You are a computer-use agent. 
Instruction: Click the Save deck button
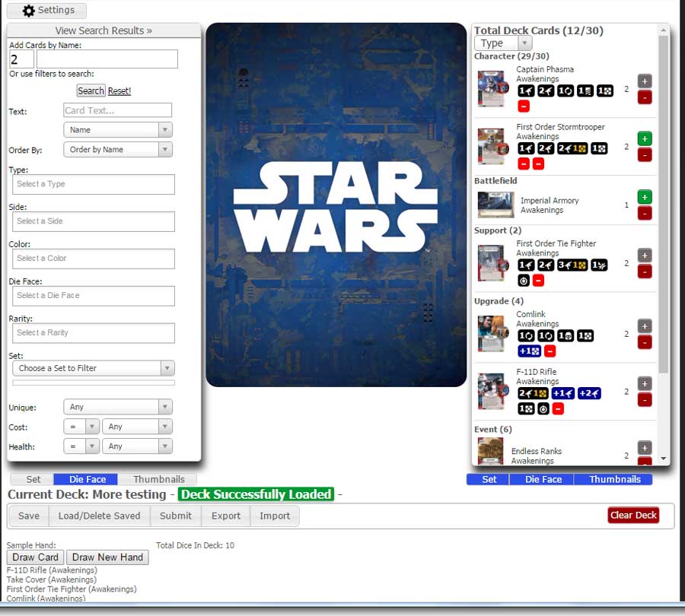point(29,516)
